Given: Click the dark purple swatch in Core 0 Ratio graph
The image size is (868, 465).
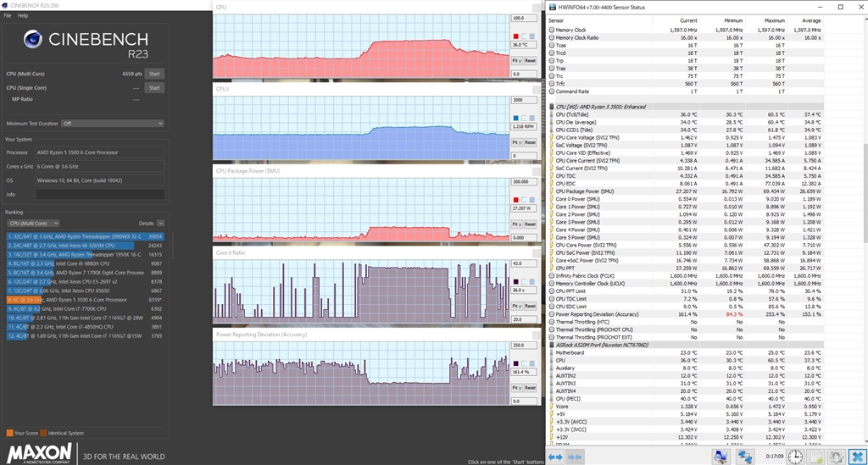Looking at the screenshot, I should coord(516,282).
